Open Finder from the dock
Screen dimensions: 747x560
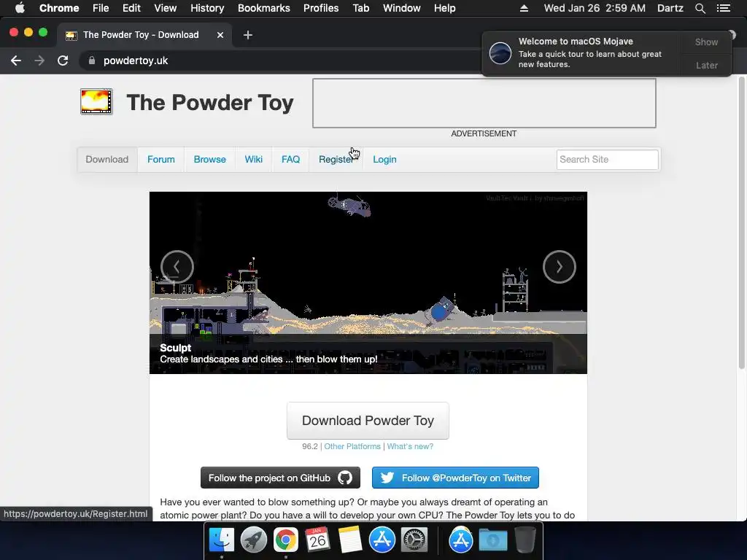click(222, 540)
